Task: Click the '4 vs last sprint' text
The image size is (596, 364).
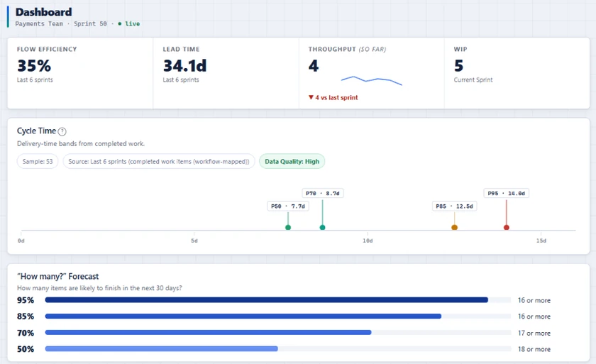Action: coord(336,98)
